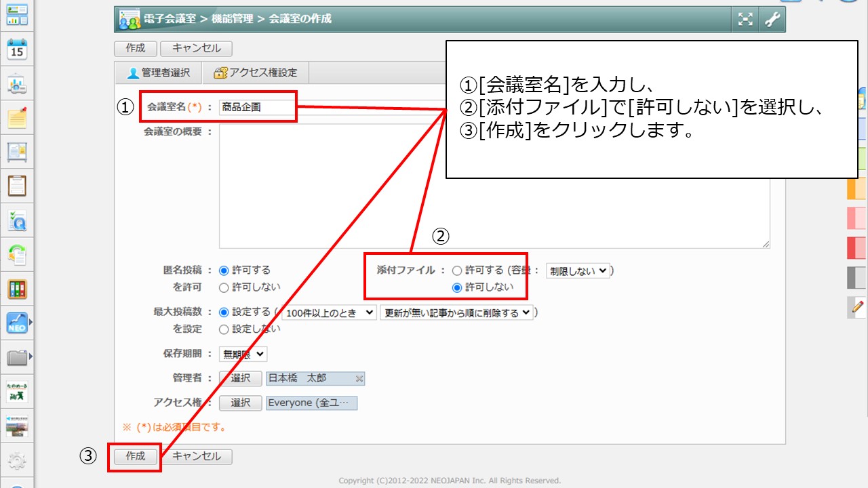This screenshot has width=868, height=488.
Task: Open the calendar icon showing 15
Action: [x=17, y=49]
